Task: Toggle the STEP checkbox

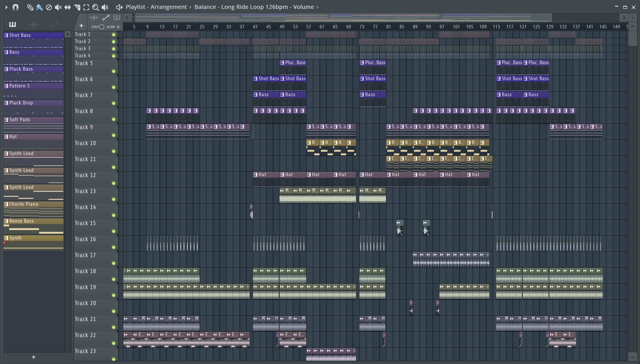Action: tap(102, 27)
